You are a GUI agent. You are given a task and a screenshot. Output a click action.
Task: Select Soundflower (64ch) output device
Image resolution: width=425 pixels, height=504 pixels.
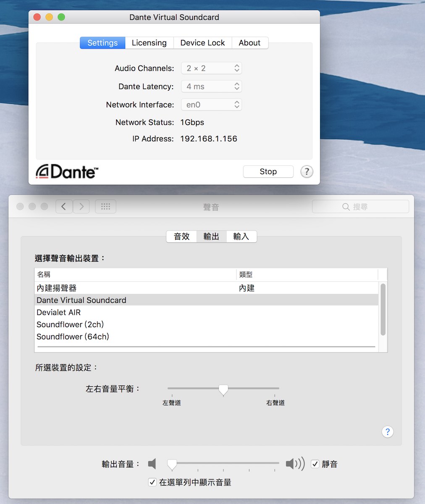point(206,337)
